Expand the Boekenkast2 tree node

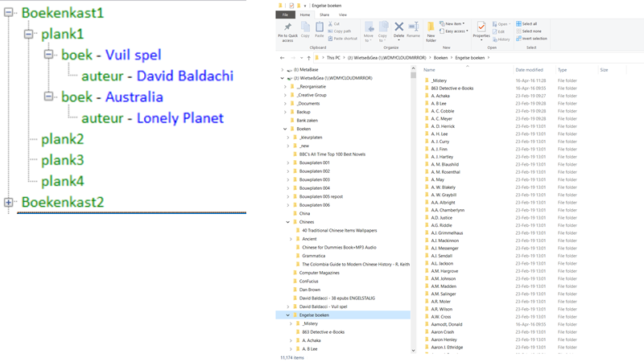[x=9, y=202]
